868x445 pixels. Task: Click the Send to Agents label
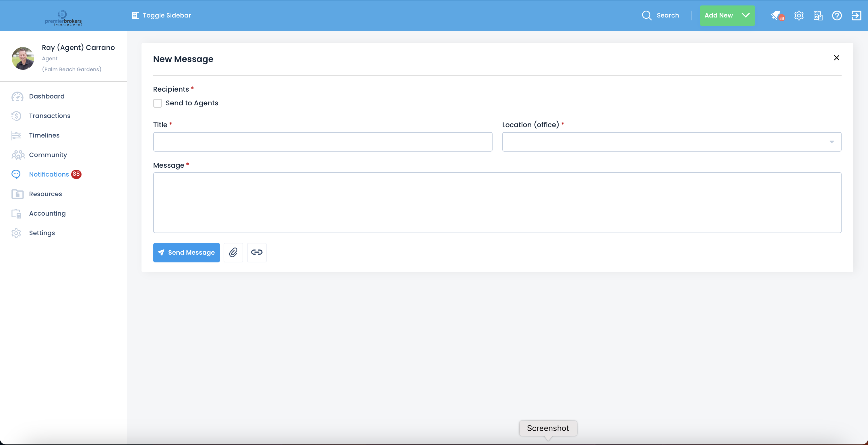192,103
